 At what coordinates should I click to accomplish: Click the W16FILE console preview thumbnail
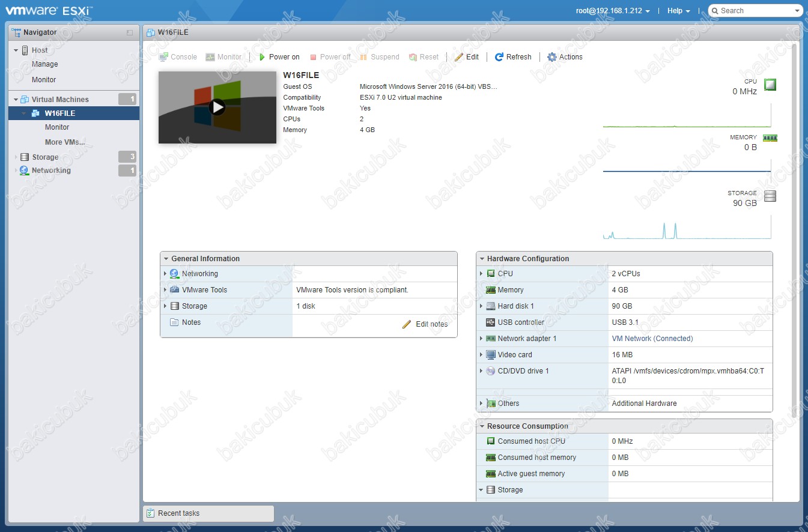[x=217, y=107]
